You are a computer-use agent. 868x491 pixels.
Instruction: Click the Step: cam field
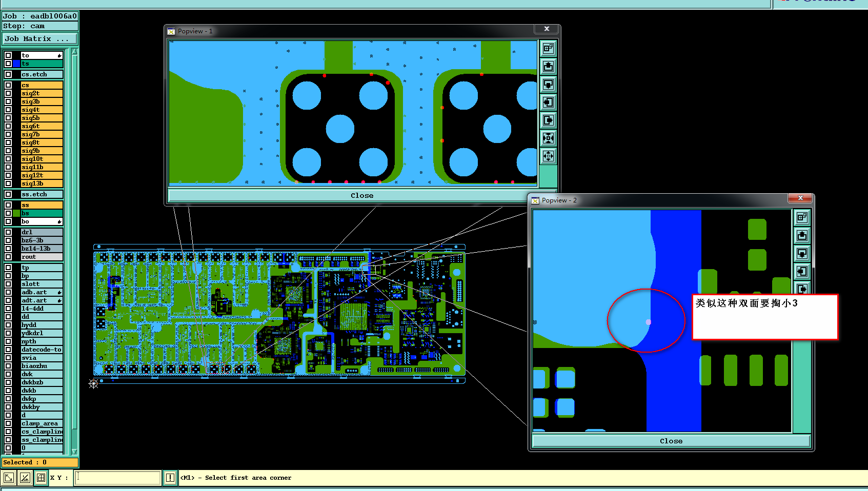(x=39, y=26)
